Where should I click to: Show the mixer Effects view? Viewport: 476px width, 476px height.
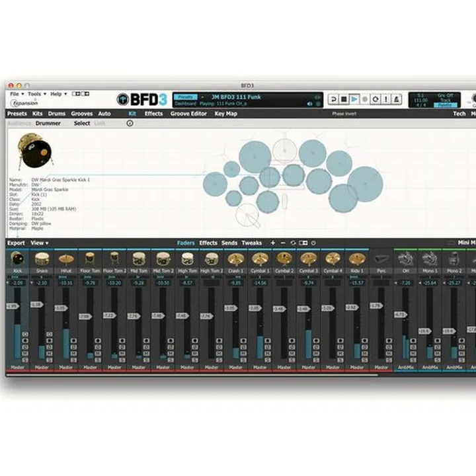208,243
